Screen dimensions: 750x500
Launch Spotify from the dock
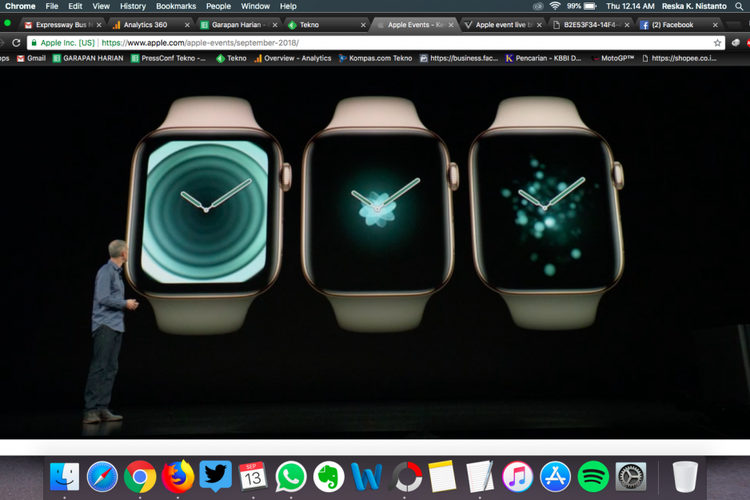point(593,476)
